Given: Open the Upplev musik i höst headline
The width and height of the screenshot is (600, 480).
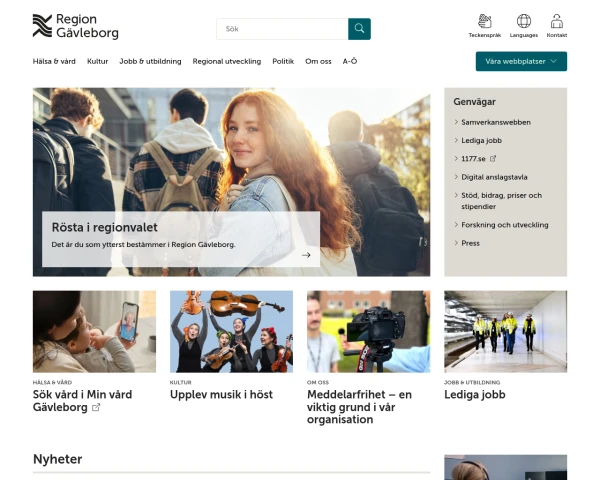Looking at the screenshot, I should 221,395.
